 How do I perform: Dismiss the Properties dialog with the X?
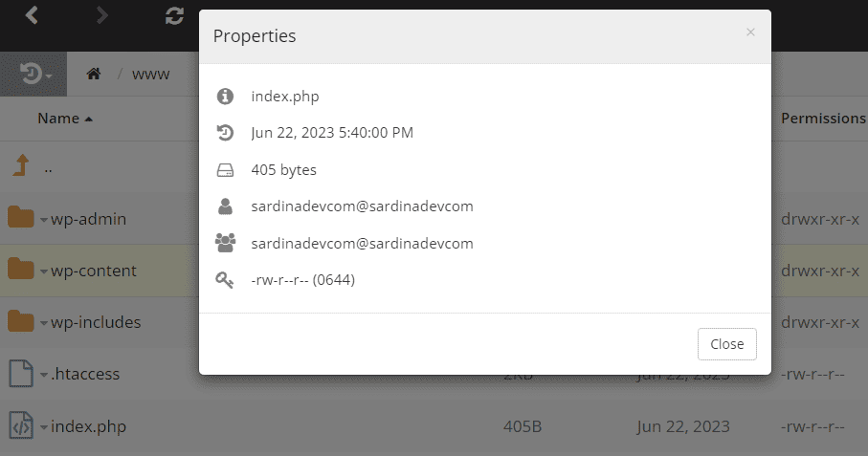click(750, 33)
